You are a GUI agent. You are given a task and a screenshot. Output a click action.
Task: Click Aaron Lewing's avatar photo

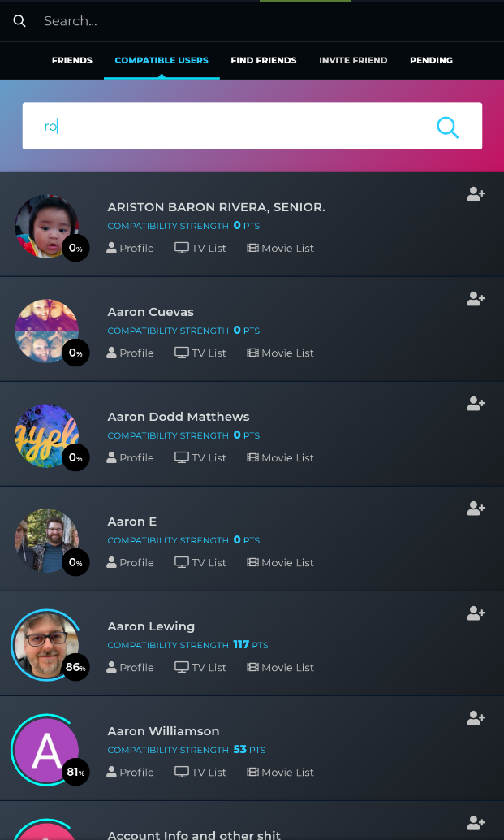click(x=46, y=645)
